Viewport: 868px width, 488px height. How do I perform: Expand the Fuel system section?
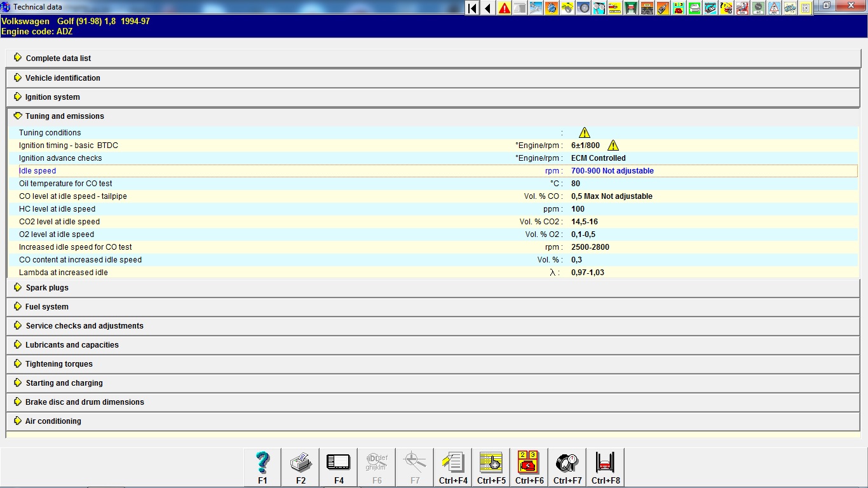pyautogui.click(x=46, y=307)
